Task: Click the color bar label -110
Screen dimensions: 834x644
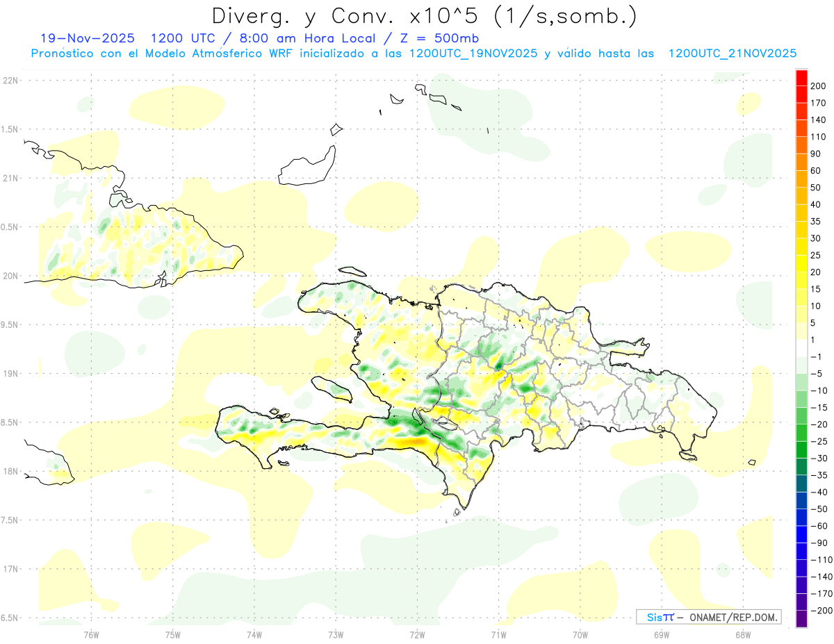Action: 820,560
